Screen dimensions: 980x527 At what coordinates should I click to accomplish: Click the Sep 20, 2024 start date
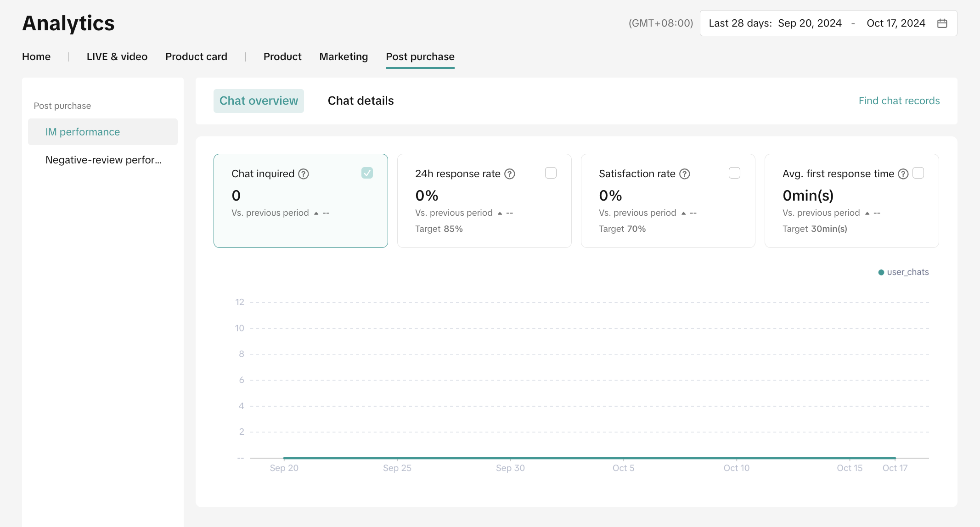pyautogui.click(x=810, y=23)
